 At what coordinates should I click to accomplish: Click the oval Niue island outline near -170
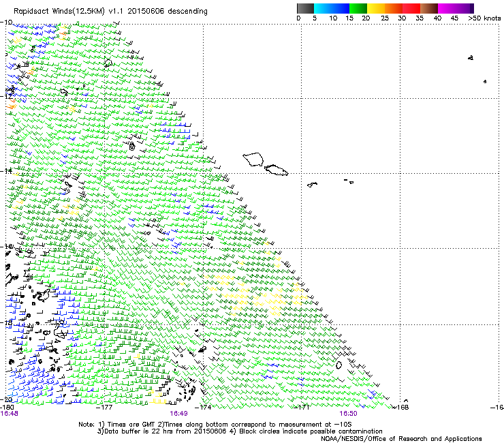coord(338,365)
